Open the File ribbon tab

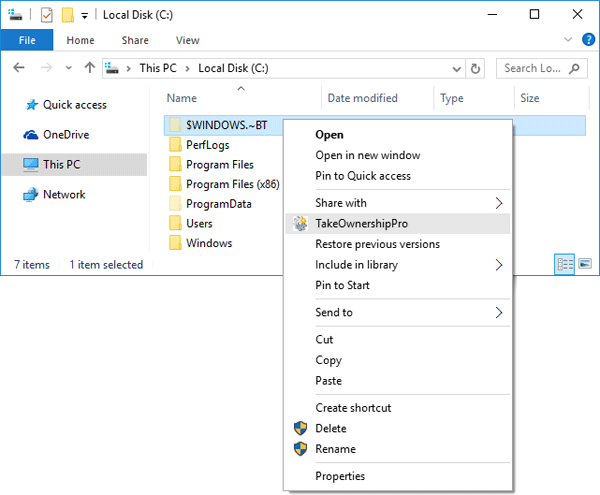pyautogui.click(x=27, y=41)
